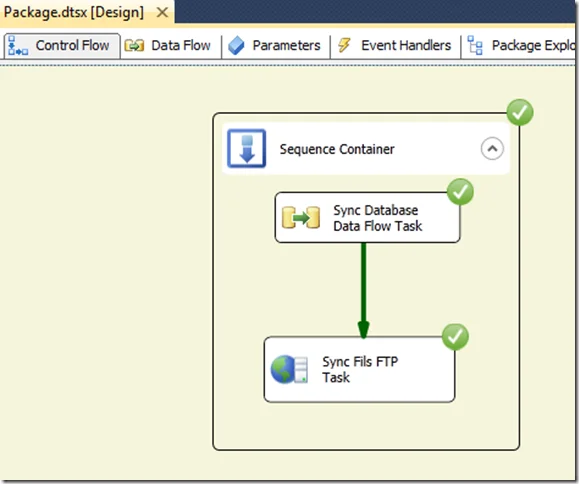Click the Data Flow Task cylinder icon
The height and width of the screenshot is (484, 579).
tap(301, 217)
